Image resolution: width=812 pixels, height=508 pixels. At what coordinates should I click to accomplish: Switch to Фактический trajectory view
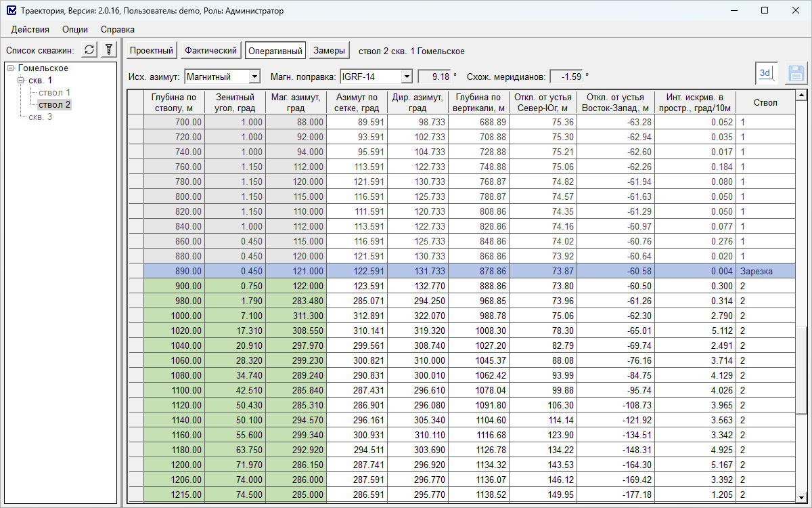pos(211,50)
